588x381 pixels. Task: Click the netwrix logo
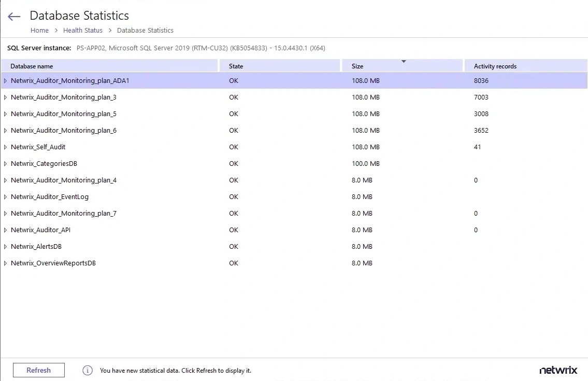pyautogui.click(x=558, y=370)
